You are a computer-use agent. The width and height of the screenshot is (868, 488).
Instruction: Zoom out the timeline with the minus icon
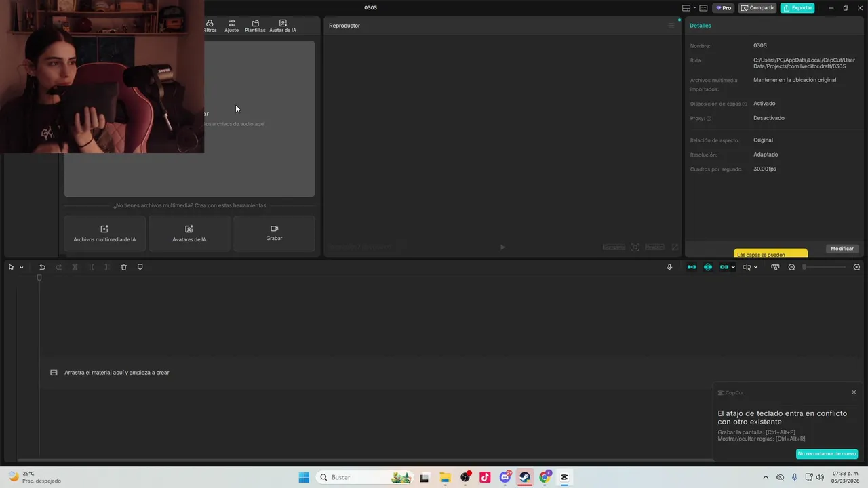[791, 267]
